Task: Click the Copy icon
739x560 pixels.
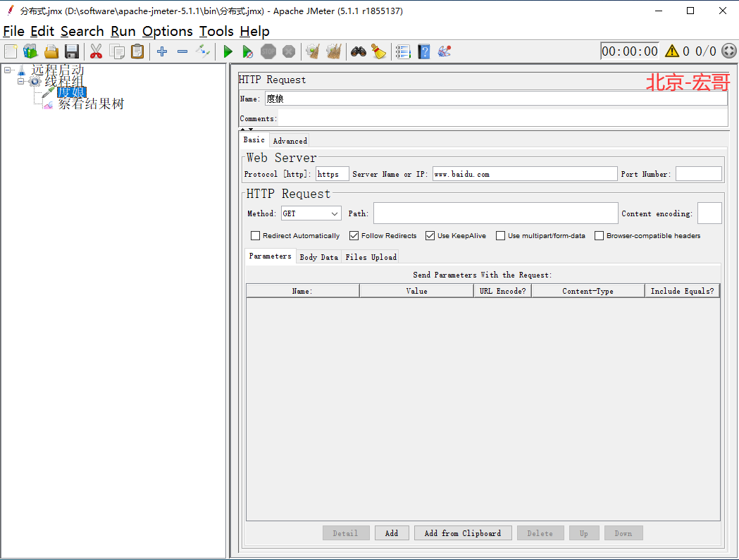Action: tap(117, 51)
